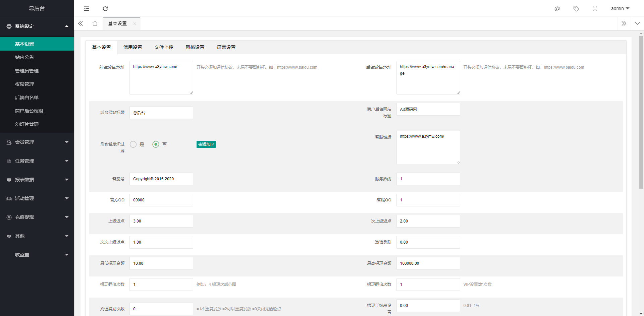Click the user icon beside 会员管理
Viewport: 644px width, 316px height.
tap(9, 142)
